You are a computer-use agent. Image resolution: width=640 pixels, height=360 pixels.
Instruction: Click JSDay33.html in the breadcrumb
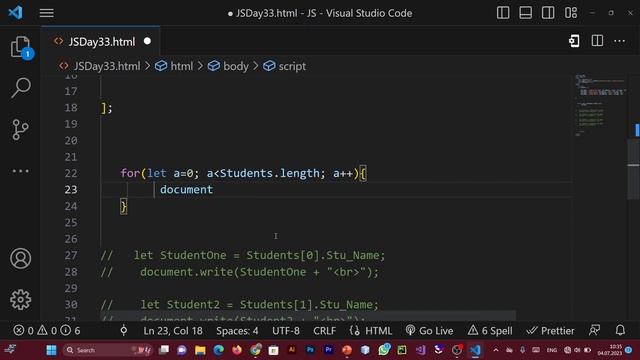pyautogui.click(x=107, y=66)
